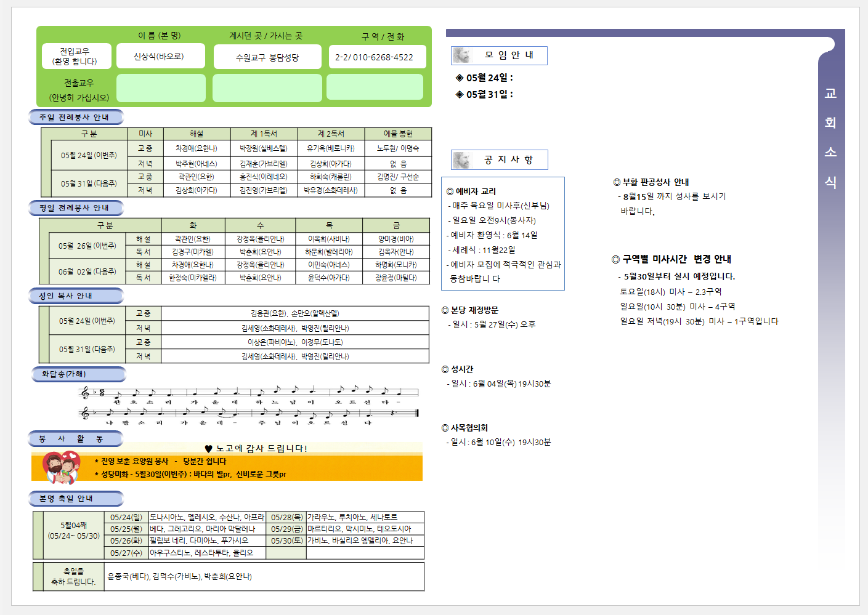Select the 공 지 사 항 heading box
The image size is (868, 615).
499,160
